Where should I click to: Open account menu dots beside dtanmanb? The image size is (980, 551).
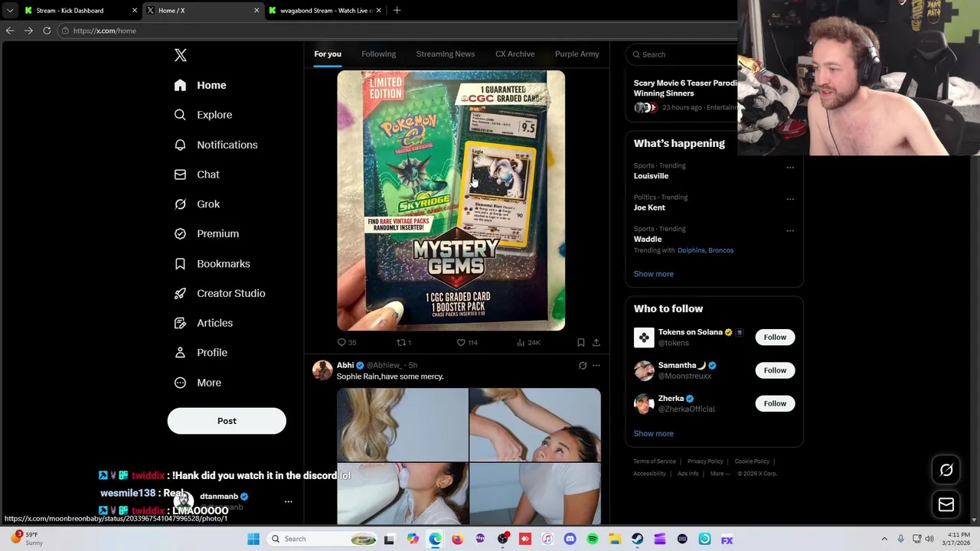tap(289, 502)
